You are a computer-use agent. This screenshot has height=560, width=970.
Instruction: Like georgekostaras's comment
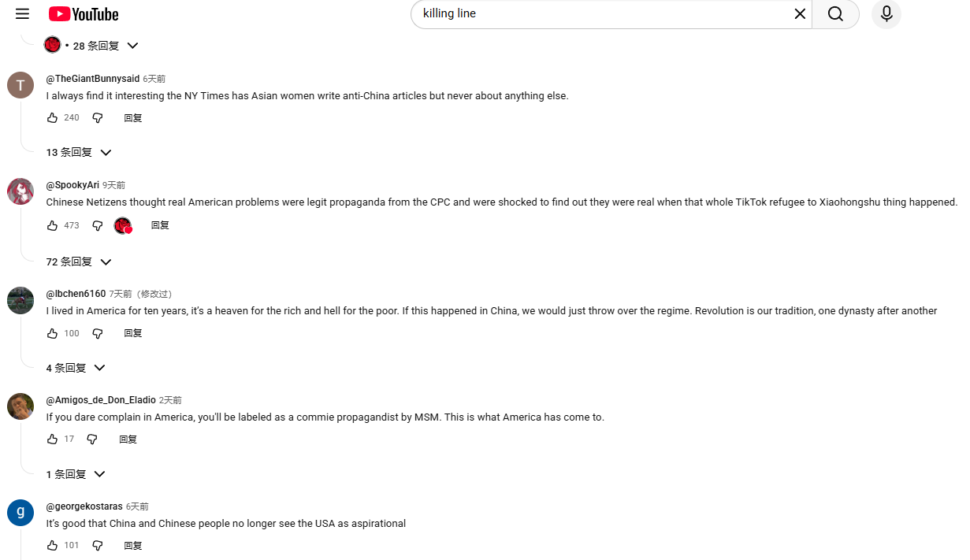click(x=52, y=545)
